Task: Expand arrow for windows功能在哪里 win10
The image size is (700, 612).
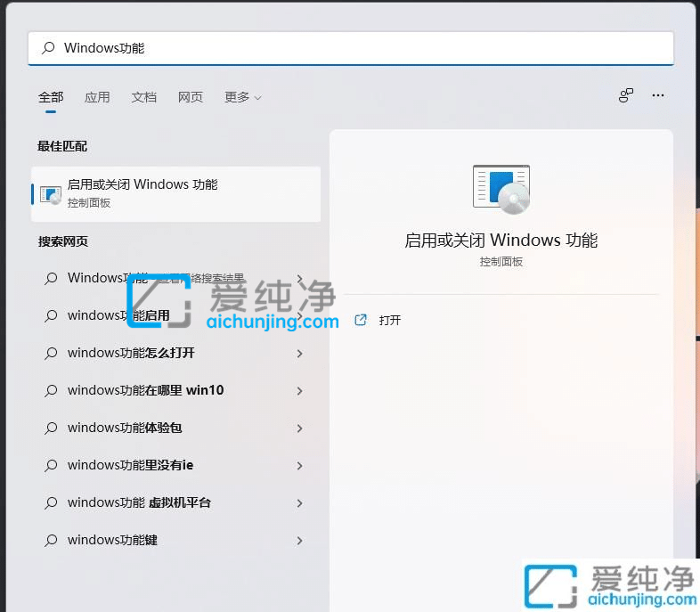Action: point(299,391)
